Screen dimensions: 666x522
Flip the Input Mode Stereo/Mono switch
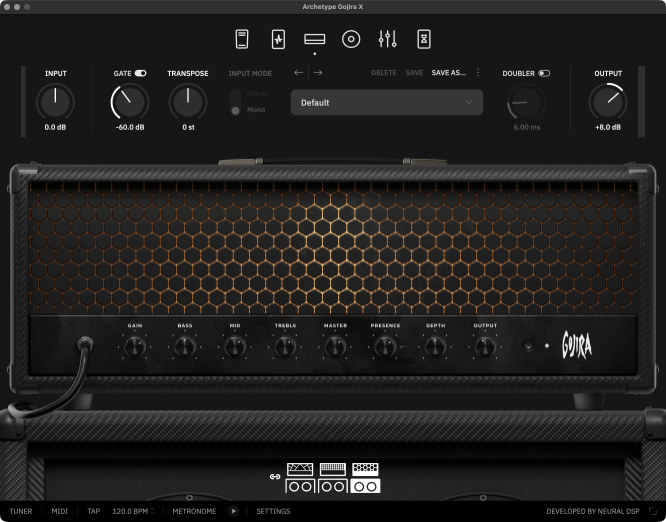coord(235,102)
